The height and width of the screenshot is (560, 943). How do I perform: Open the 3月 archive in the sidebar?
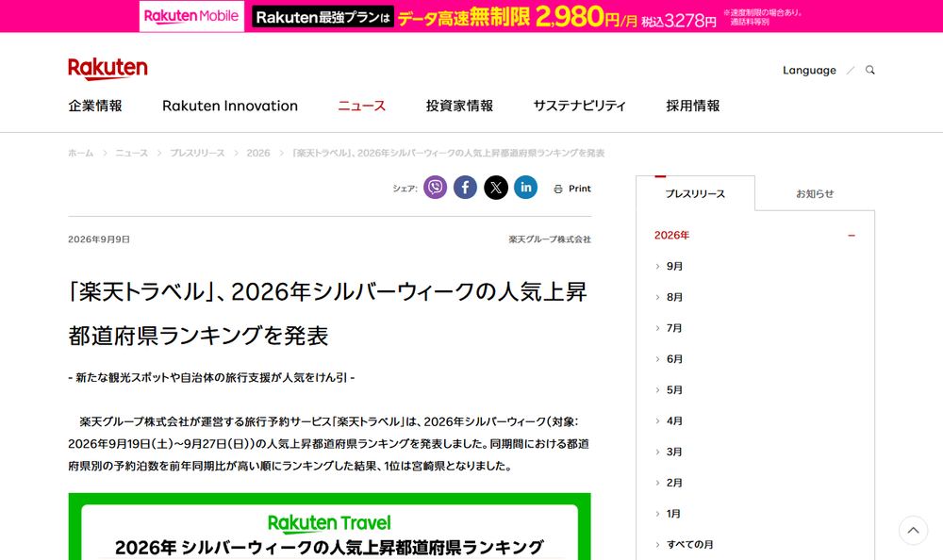coord(674,453)
